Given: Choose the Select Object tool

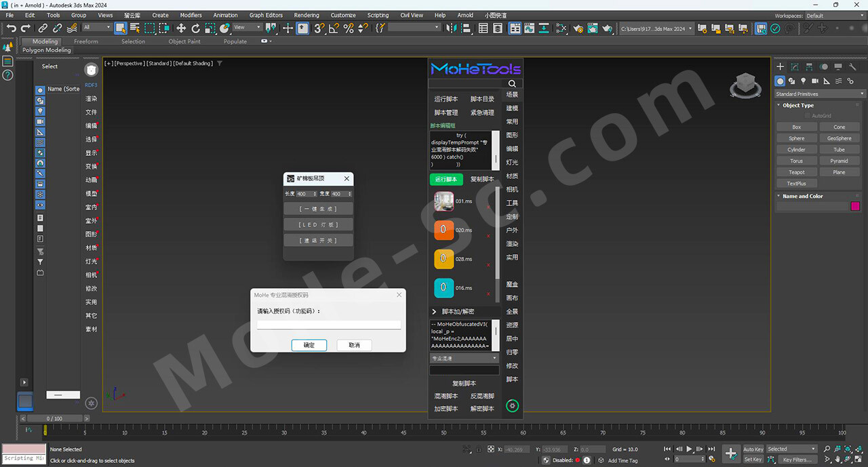Looking at the screenshot, I should (x=120, y=28).
